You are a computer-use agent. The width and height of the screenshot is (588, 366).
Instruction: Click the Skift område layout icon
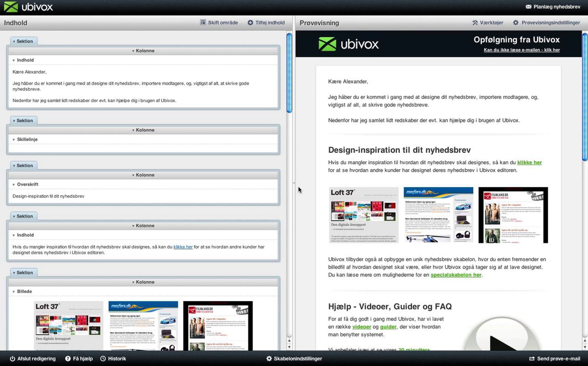203,23
